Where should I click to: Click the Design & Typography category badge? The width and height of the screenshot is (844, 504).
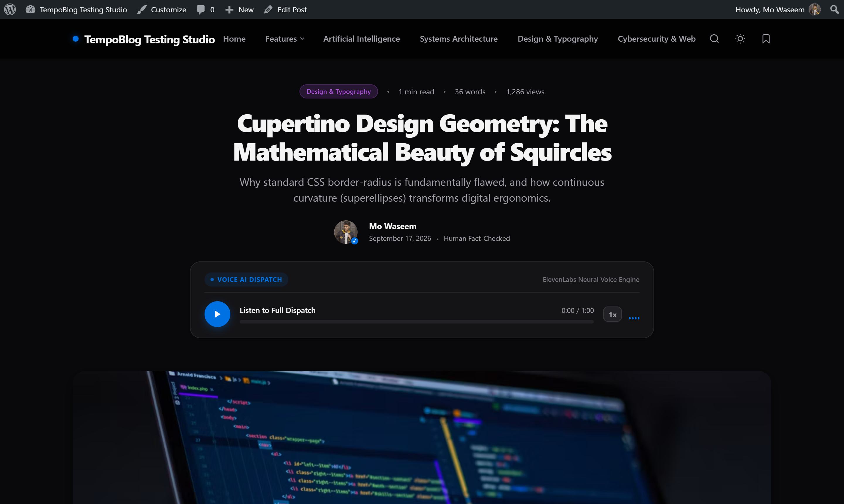(338, 91)
